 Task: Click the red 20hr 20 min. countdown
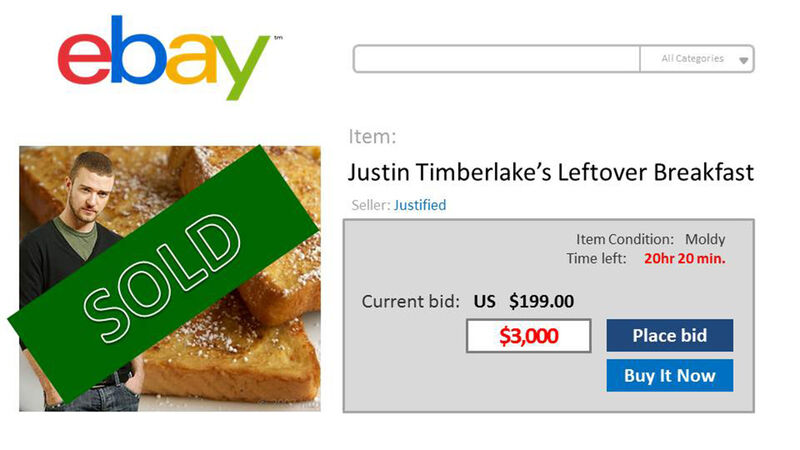tap(685, 259)
